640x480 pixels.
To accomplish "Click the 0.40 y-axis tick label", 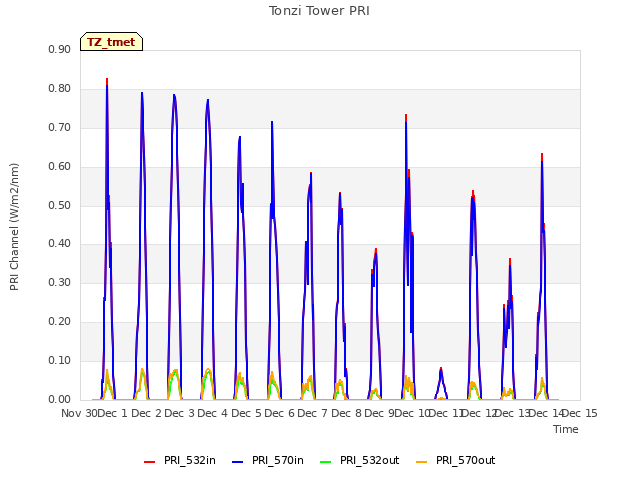I will coord(60,244).
